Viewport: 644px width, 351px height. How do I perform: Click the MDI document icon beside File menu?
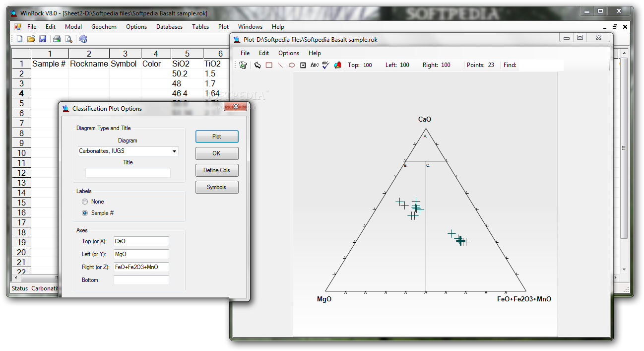[18, 27]
